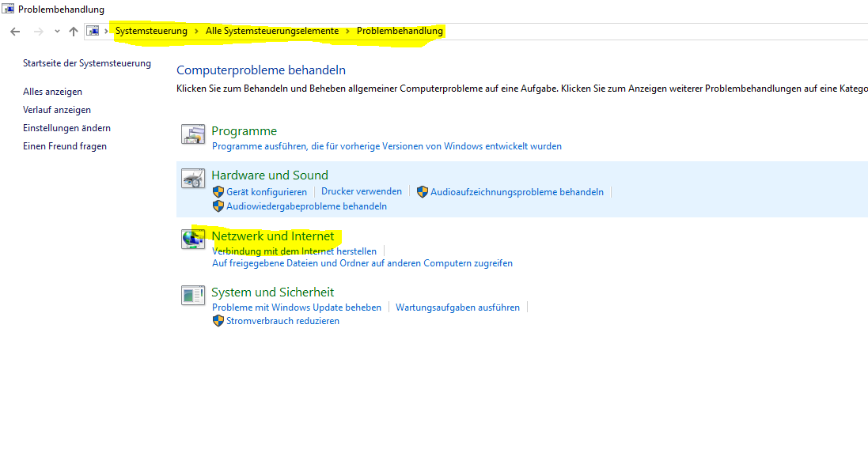Start Audiowiedergabeprobleme behandeln
Image resolution: width=868 pixels, height=464 pixels.
coord(307,207)
